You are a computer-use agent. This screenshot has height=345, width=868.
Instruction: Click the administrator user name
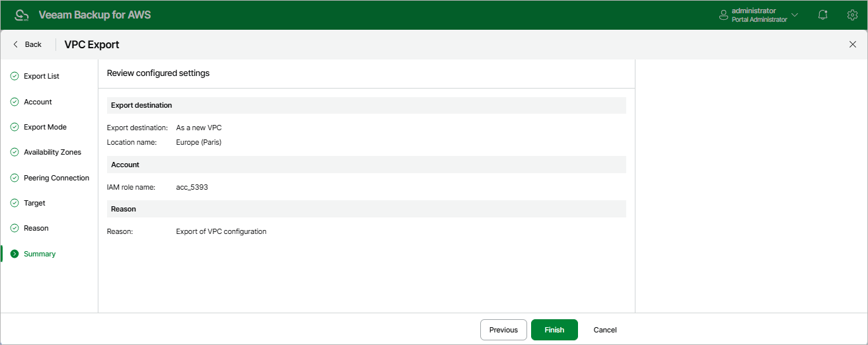click(x=754, y=11)
